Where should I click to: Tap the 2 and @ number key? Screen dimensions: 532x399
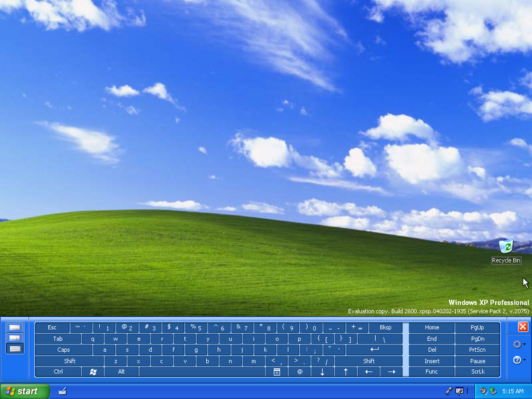[x=127, y=328]
